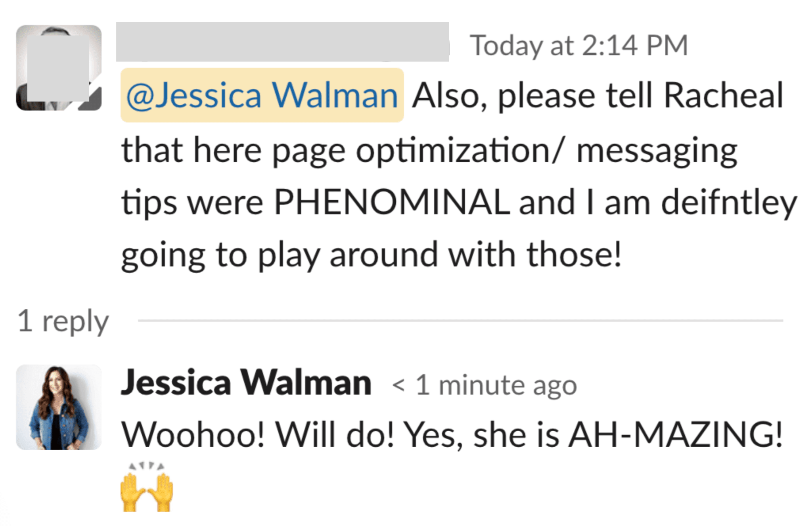
Task: Click "Will do!" in Jessica's reply
Action: coord(335,435)
